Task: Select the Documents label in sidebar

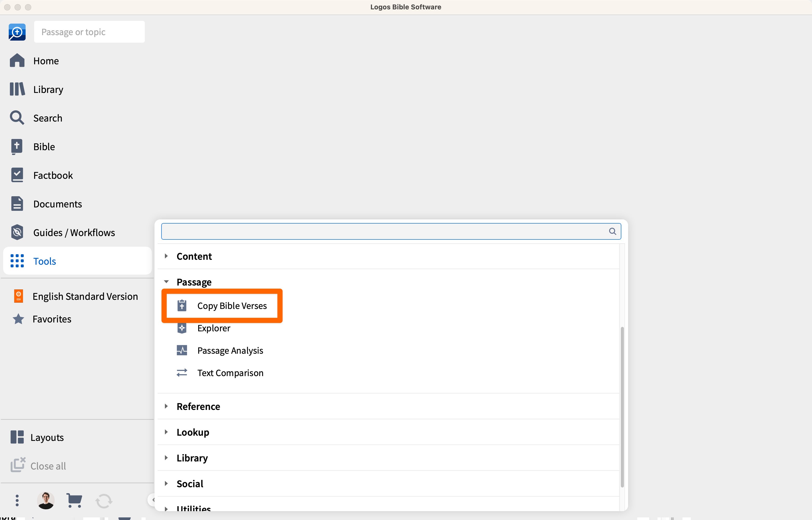Action: (x=58, y=204)
